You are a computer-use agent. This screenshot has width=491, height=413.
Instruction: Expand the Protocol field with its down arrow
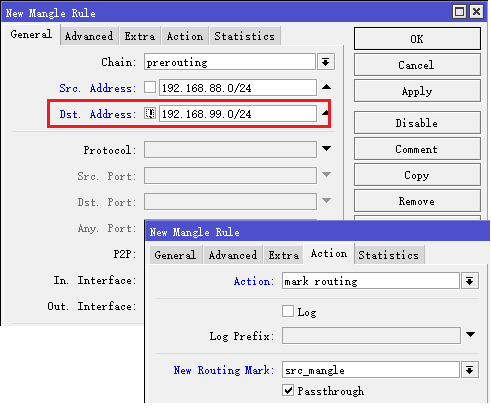327,148
